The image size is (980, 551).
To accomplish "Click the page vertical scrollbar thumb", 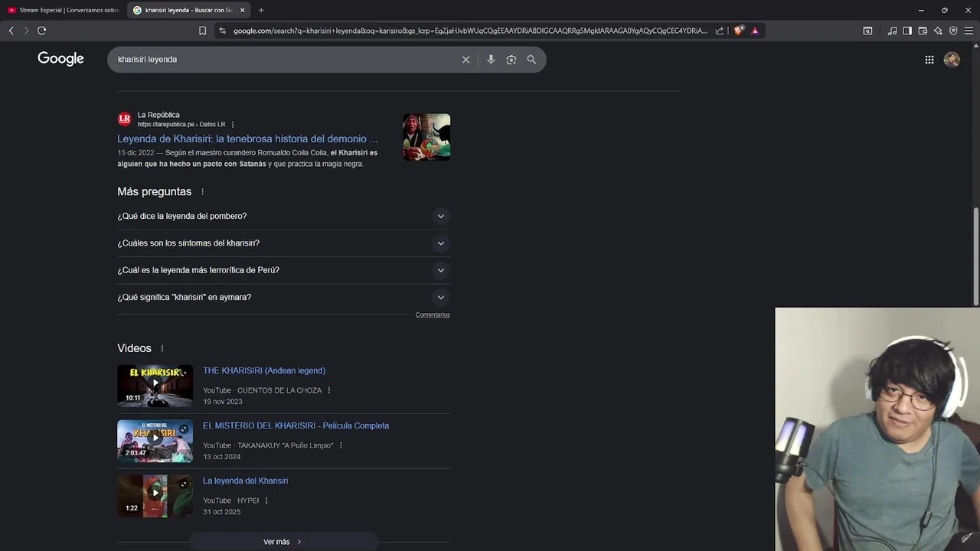I will [975, 256].
